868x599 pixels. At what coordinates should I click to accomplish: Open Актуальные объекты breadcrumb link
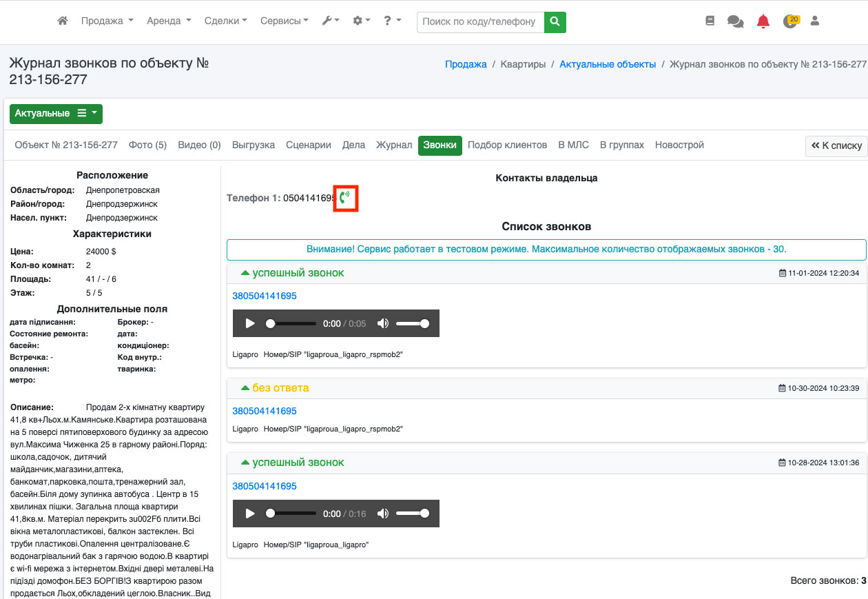[607, 64]
